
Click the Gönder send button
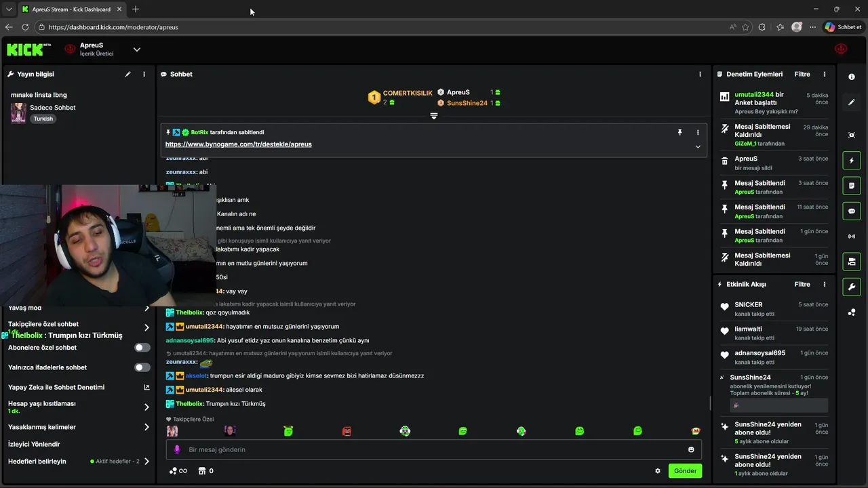pyautogui.click(x=685, y=470)
